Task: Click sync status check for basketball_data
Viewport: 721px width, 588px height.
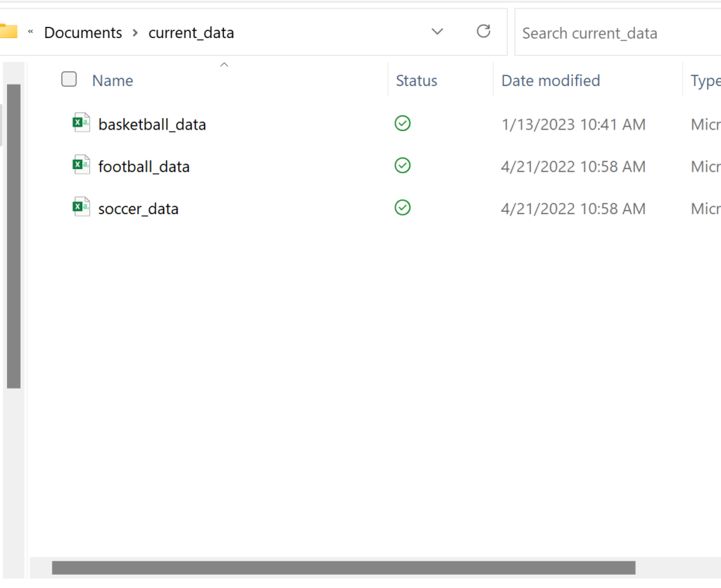Action: [402, 123]
